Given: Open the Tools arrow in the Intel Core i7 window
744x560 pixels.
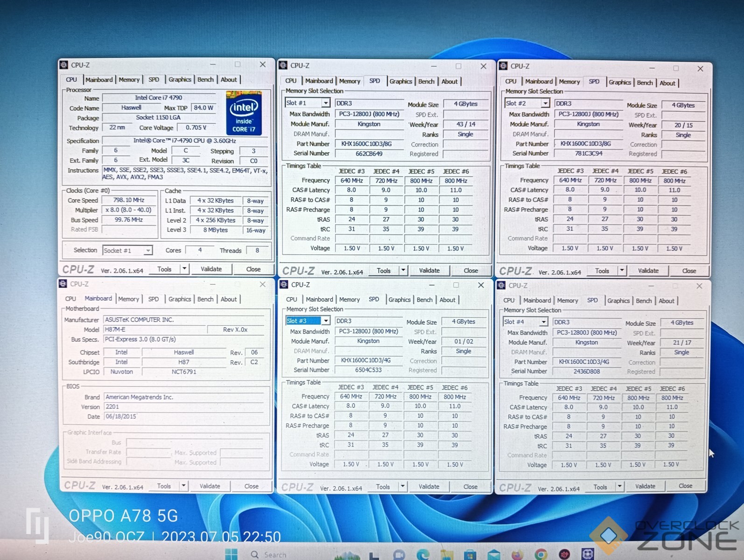Looking at the screenshot, I should [184, 269].
